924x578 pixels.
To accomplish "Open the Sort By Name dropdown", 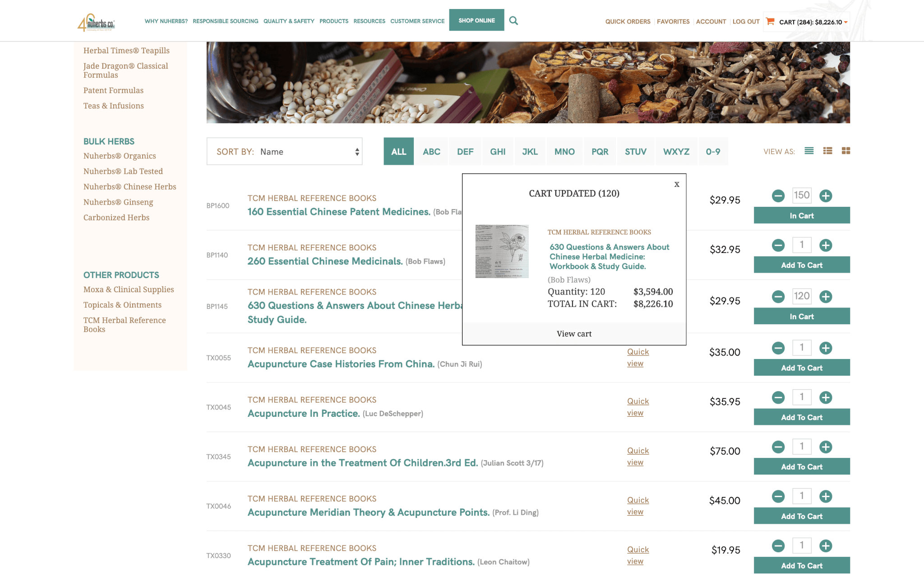I will coord(284,151).
